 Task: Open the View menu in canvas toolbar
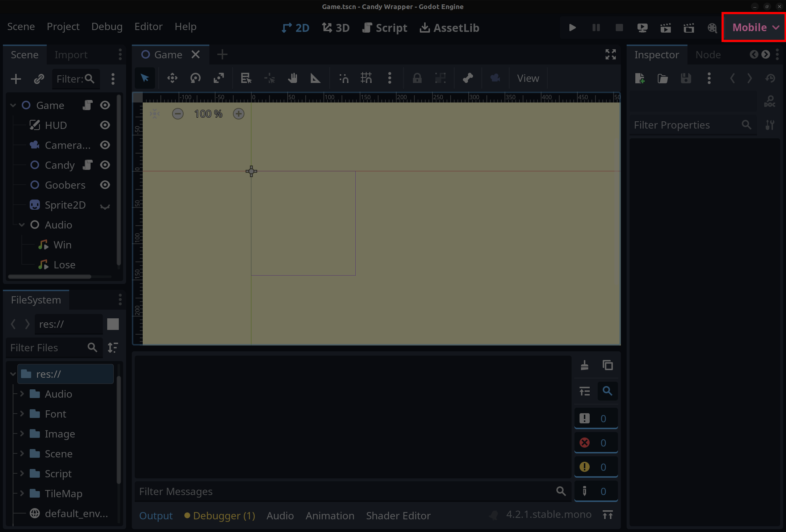click(x=528, y=78)
